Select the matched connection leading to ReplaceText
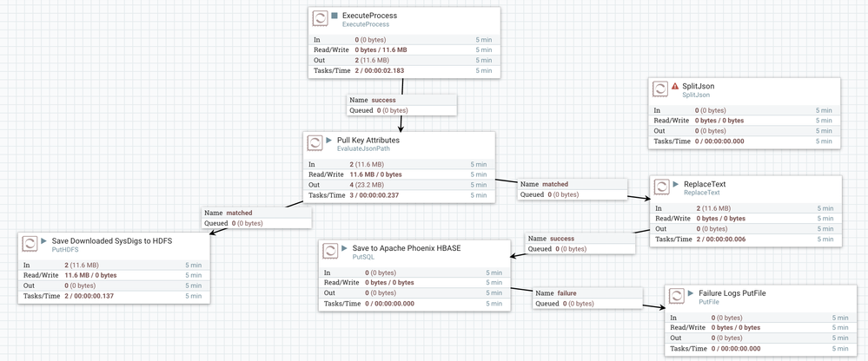Screen dimensions: 868x361 coord(573,189)
